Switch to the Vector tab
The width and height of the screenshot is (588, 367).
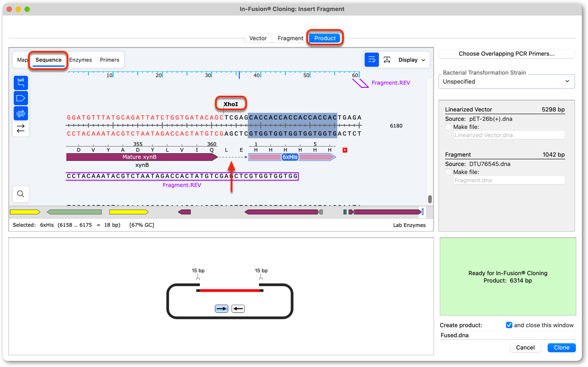258,38
